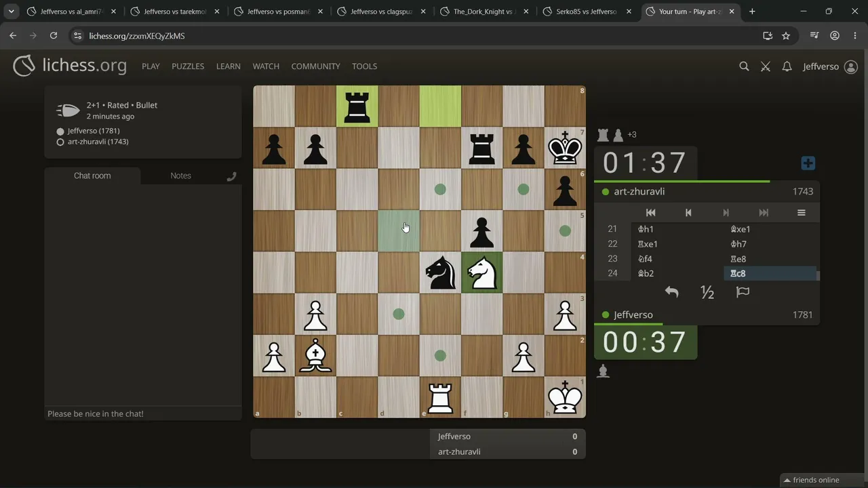The height and width of the screenshot is (488, 868).
Task: Select move 23 Nf4 in move list
Action: 677,259
